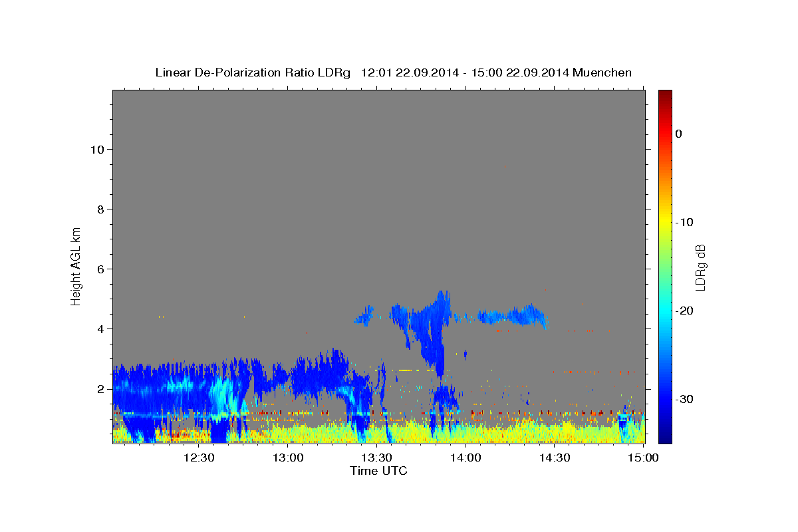798x532 pixels.
Task: Click the 'Time UTC' axis label
Action: pos(378,471)
